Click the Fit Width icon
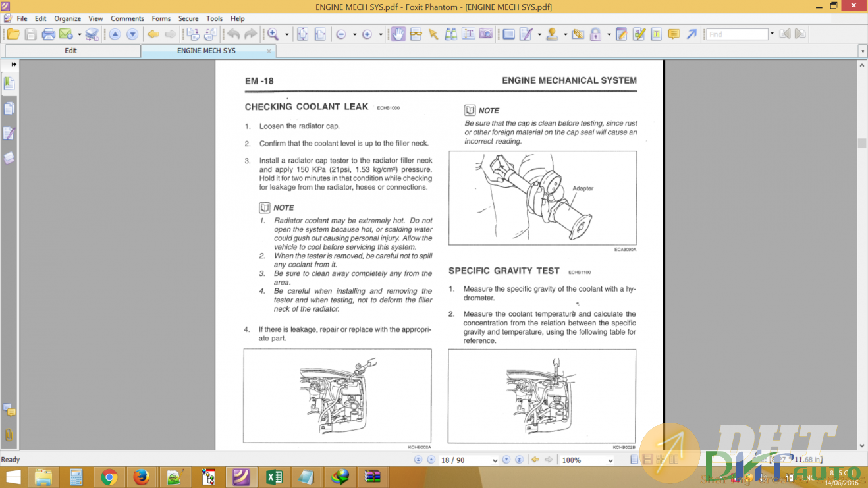 click(x=320, y=34)
